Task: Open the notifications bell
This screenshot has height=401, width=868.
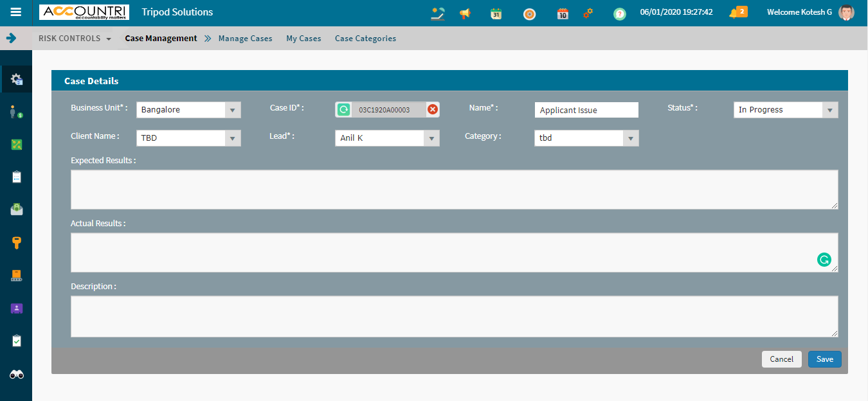Action: (734, 13)
